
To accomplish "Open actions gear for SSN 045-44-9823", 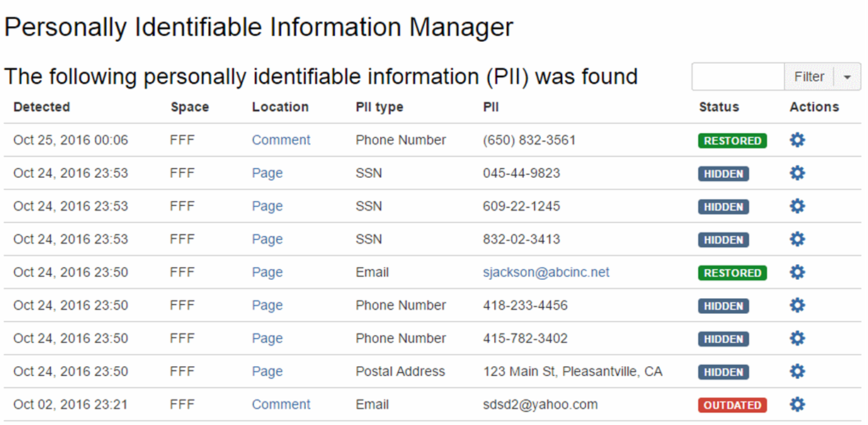I will pos(797,174).
